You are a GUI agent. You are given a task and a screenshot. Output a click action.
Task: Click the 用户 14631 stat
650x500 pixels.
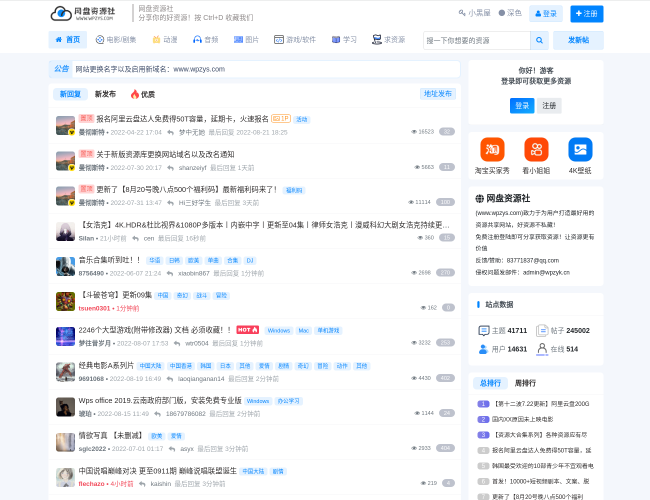pos(502,349)
